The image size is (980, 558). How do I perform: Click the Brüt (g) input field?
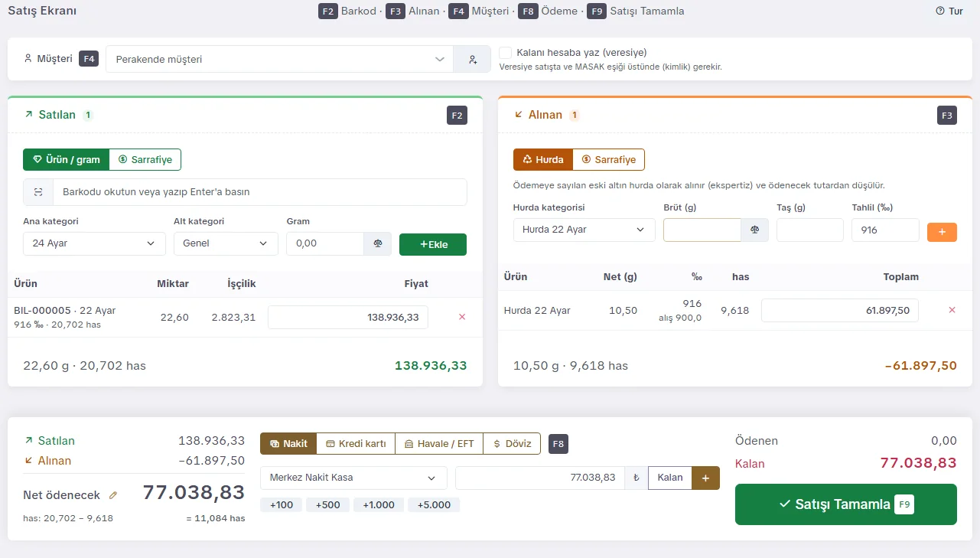(702, 230)
